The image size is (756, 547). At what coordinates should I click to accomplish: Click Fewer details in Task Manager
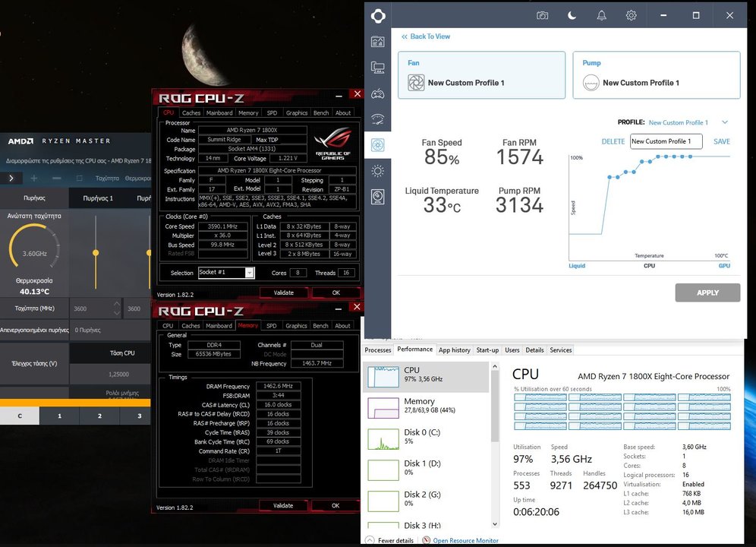pos(395,541)
